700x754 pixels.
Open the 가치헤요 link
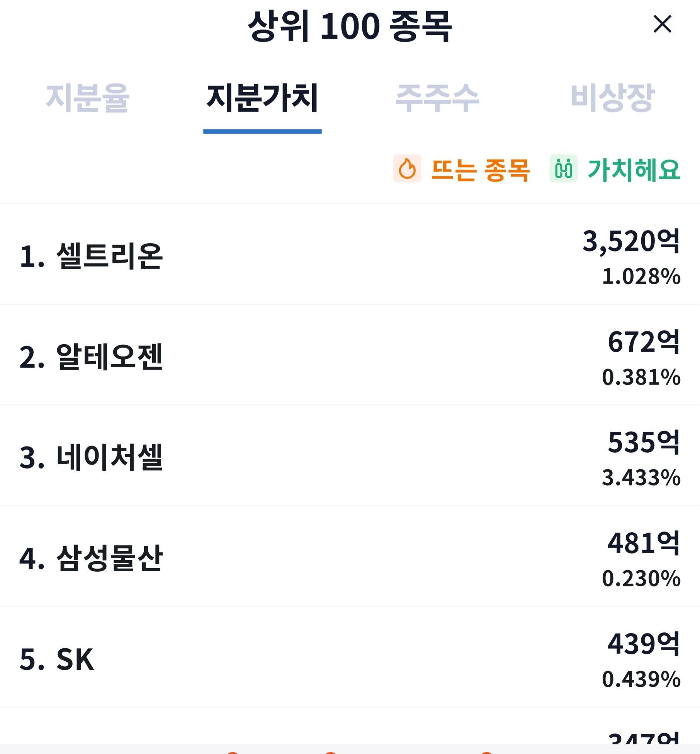[634, 170]
